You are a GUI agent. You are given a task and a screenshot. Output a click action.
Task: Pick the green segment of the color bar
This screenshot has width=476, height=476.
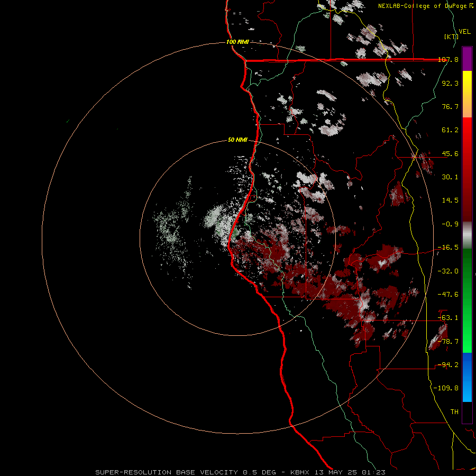click(x=467, y=300)
